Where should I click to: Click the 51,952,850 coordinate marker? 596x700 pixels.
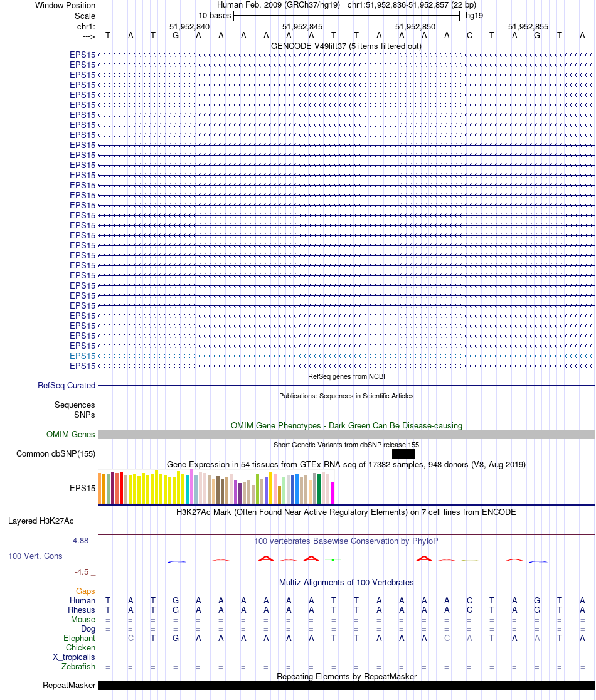click(x=415, y=27)
